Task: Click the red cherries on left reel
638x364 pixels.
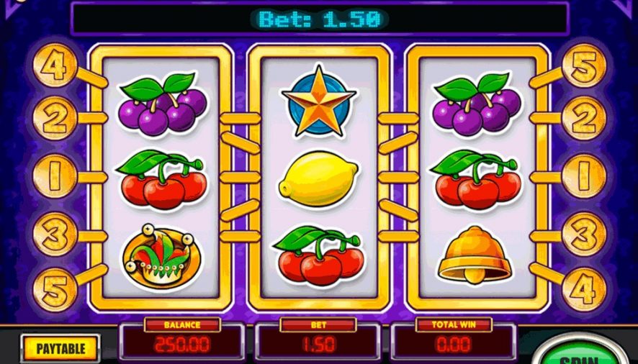Action: pos(161,180)
